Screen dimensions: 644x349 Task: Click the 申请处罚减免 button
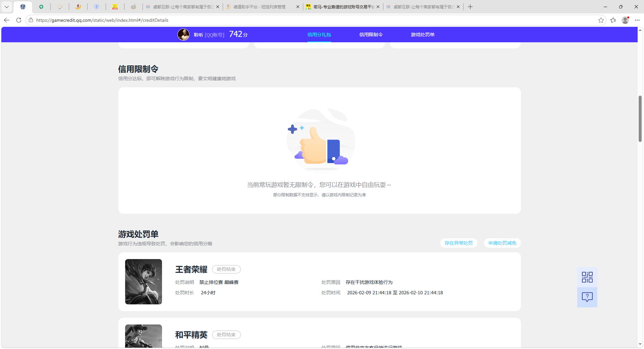[502, 243]
